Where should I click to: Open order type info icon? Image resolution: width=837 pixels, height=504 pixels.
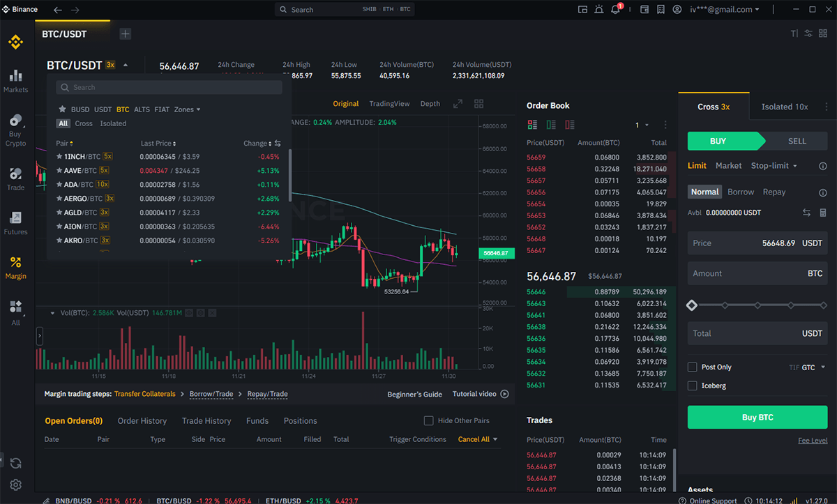point(823,166)
